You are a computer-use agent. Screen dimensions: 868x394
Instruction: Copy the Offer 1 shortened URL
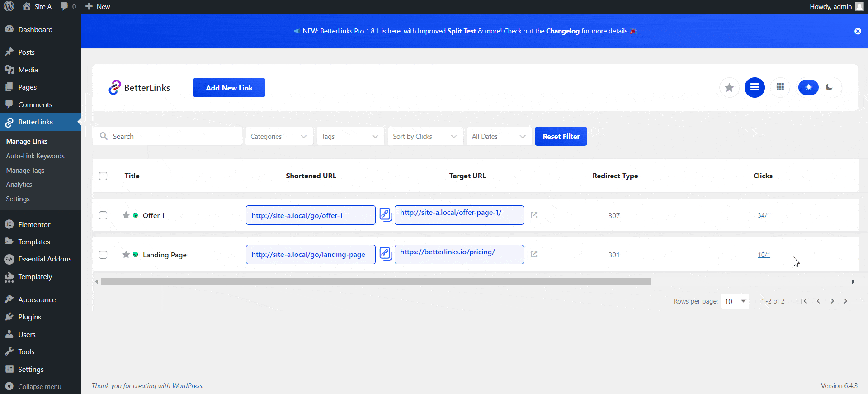[385, 214]
